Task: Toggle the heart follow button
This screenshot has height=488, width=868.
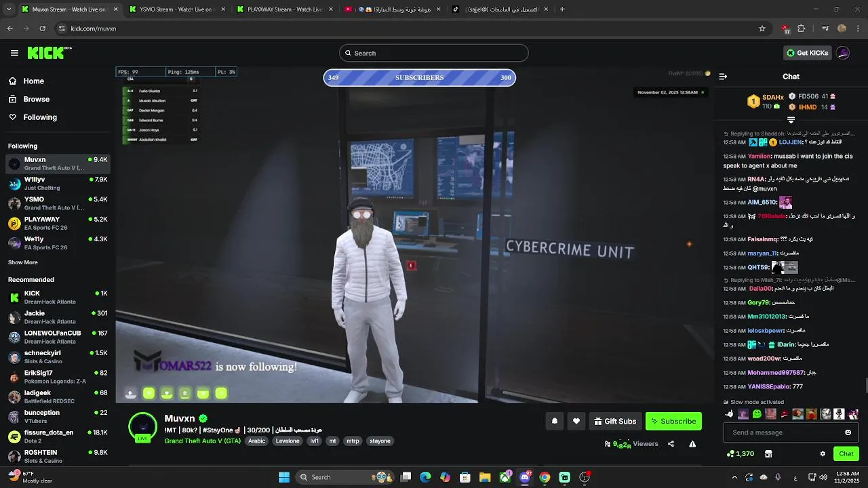Action: pyautogui.click(x=576, y=422)
